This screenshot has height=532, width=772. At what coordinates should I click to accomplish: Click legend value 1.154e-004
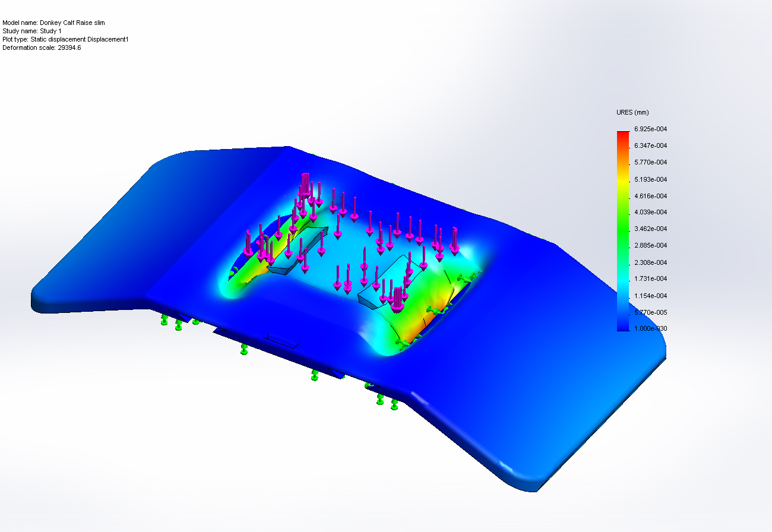click(x=650, y=295)
